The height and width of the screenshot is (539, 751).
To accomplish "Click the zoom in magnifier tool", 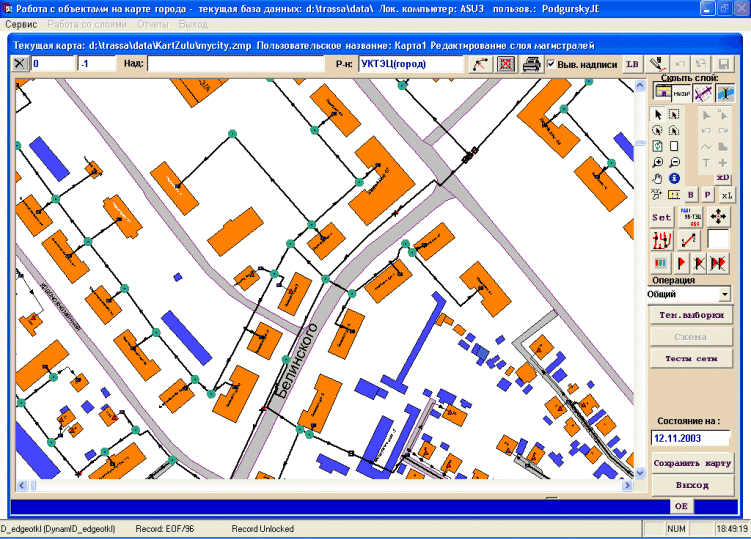I will 657,162.
